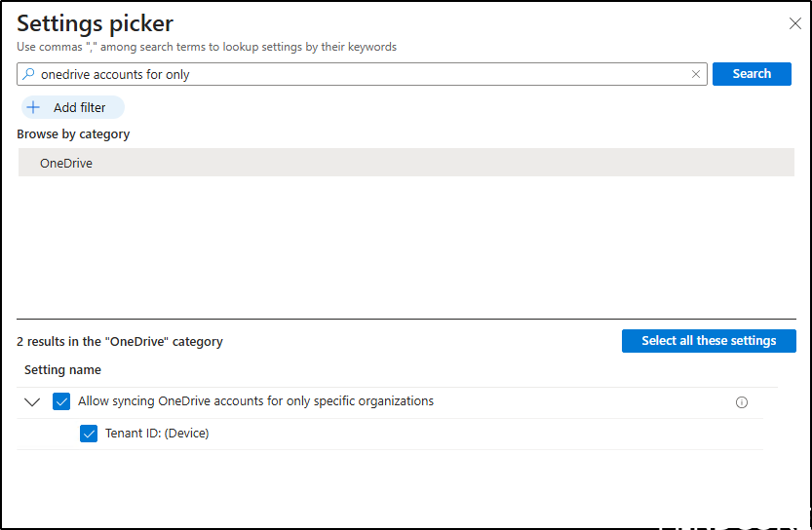Click the Tenant ID: (Device) label
The image size is (812, 530).
click(x=157, y=434)
